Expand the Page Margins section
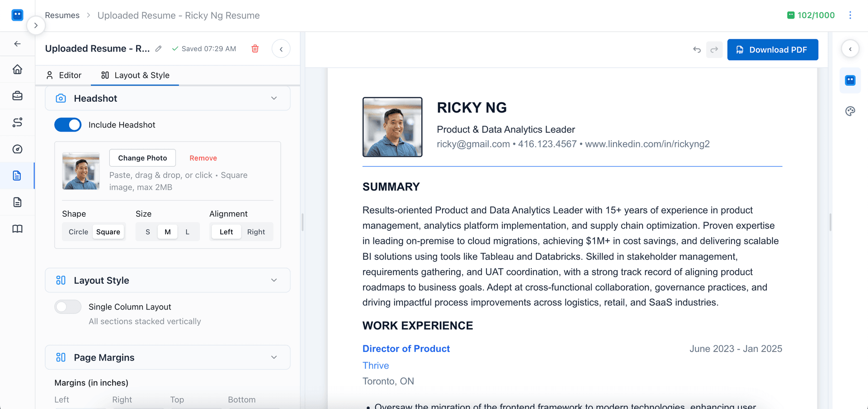This screenshot has width=868, height=409. [x=274, y=357]
